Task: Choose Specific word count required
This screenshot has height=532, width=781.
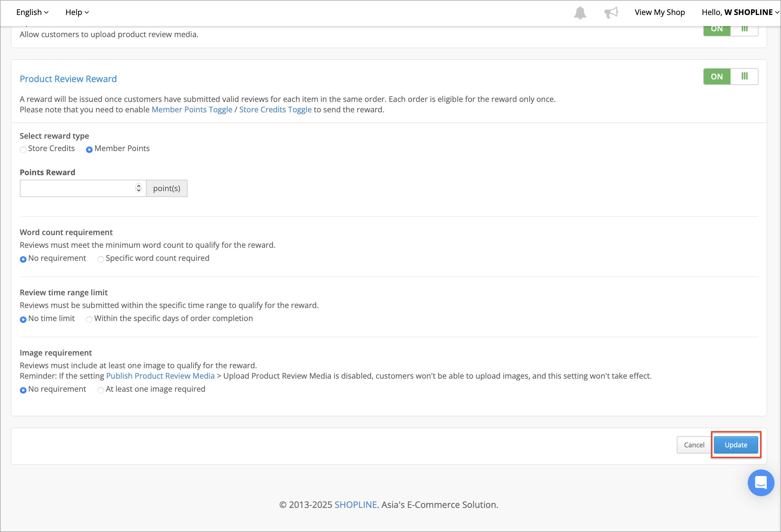Action: [101, 259]
